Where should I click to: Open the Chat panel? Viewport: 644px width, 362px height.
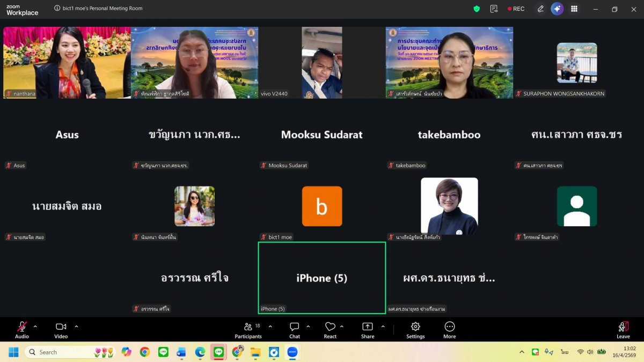295,329
